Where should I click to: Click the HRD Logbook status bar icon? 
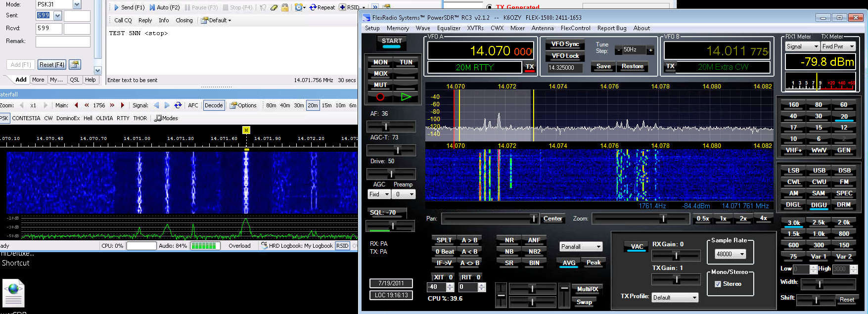(x=264, y=246)
